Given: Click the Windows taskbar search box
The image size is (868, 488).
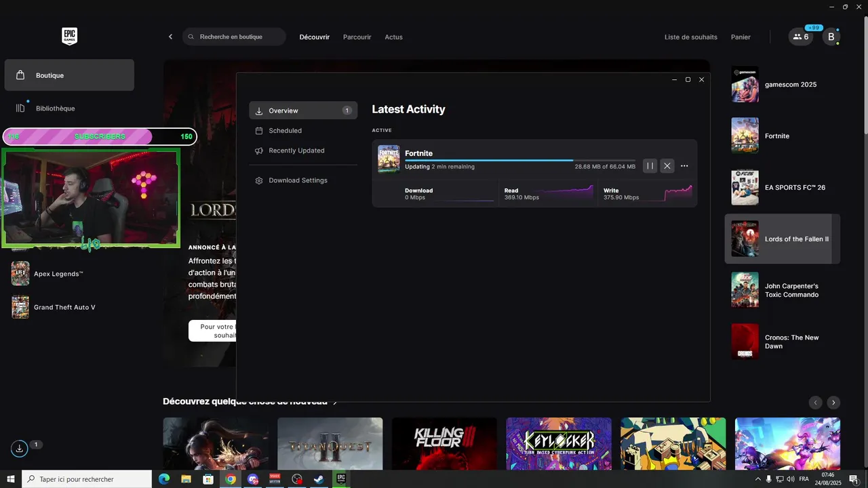Looking at the screenshot, I should point(87,479).
